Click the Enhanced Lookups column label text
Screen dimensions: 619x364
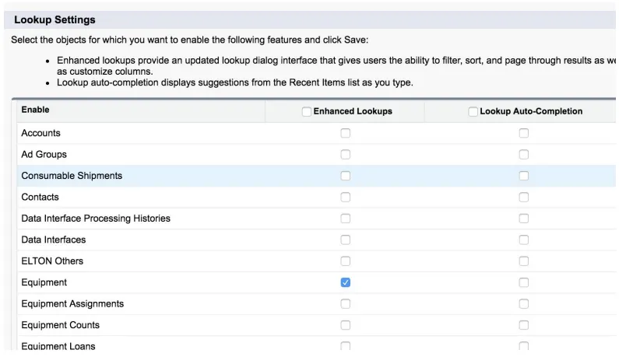[353, 111]
